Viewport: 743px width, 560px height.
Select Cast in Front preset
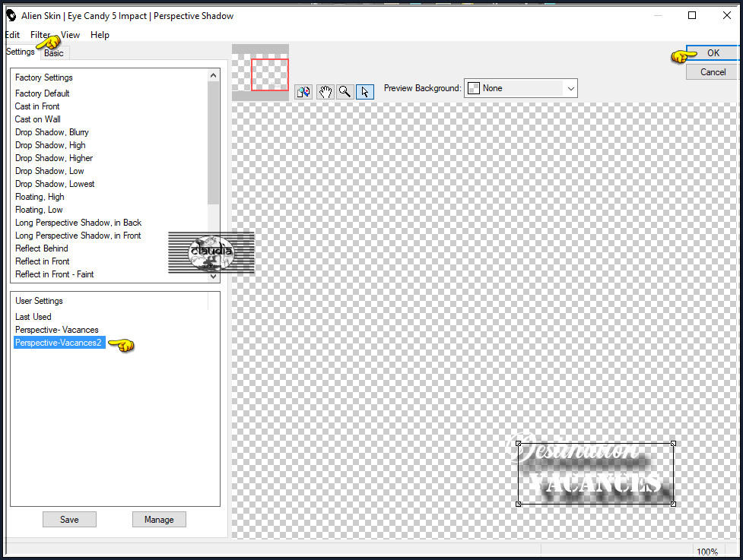click(37, 106)
